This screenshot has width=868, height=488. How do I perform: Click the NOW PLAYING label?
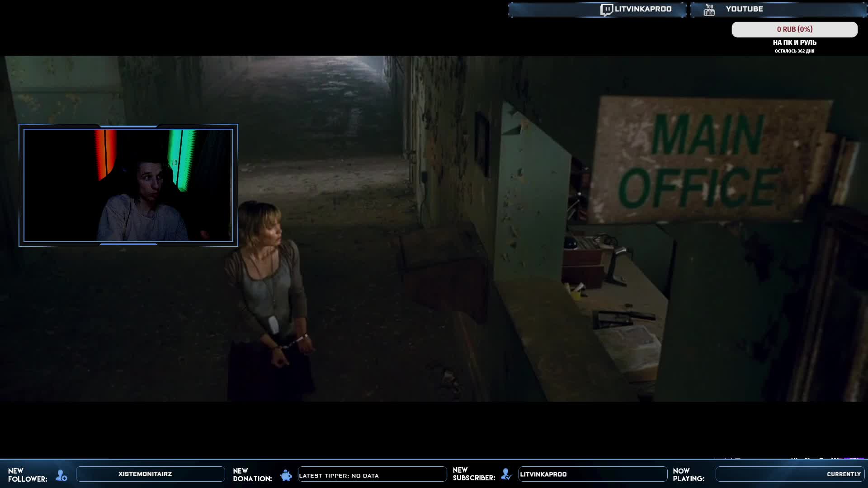coord(689,474)
